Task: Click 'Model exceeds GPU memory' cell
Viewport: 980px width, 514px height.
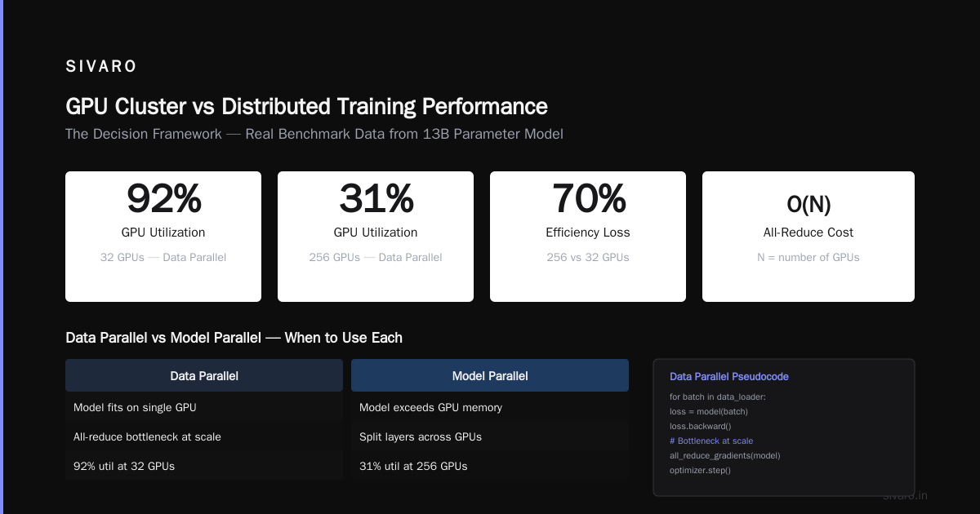Action: click(x=490, y=407)
